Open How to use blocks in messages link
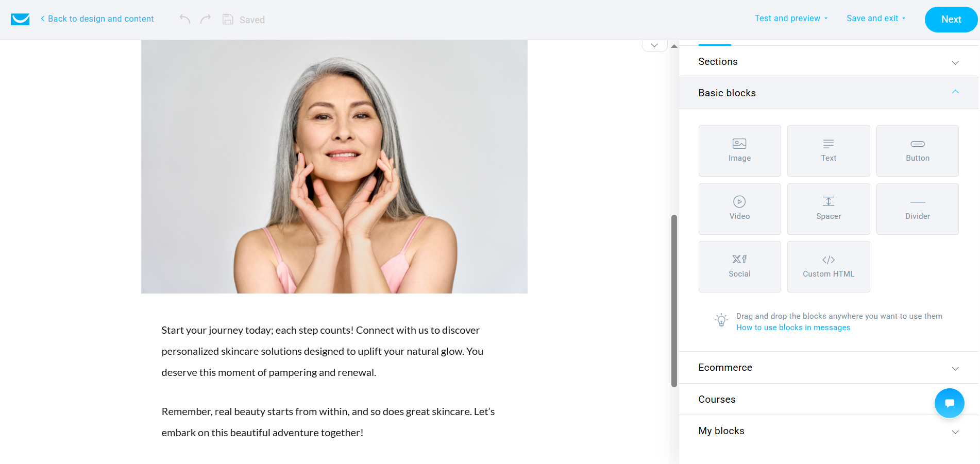Image resolution: width=980 pixels, height=464 pixels. click(x=793, y=328)
